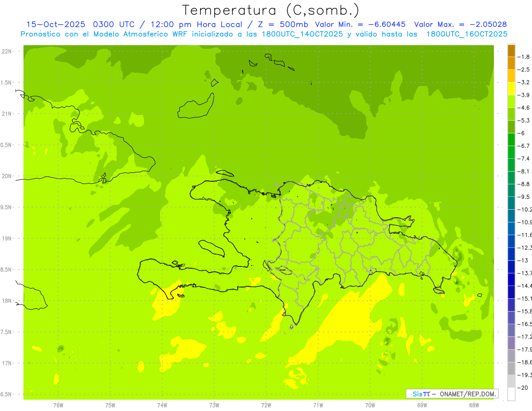Select the blue swatch between -13.7 and -14.4

[x=511, y=279]
